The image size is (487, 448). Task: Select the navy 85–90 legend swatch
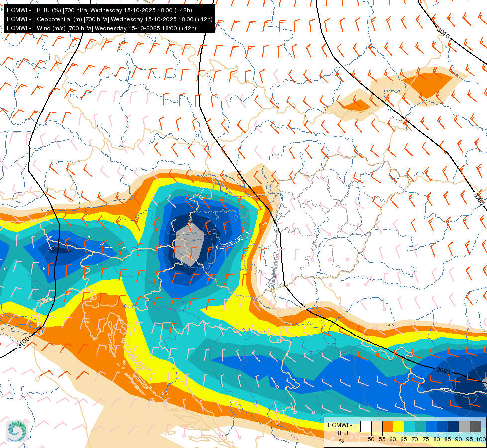pyautogui.click(x=454, y=426)
